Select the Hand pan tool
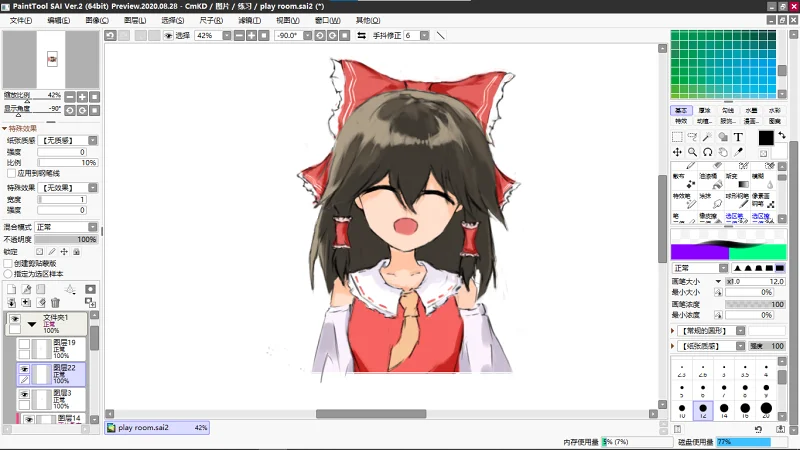 tap(723, 152)
